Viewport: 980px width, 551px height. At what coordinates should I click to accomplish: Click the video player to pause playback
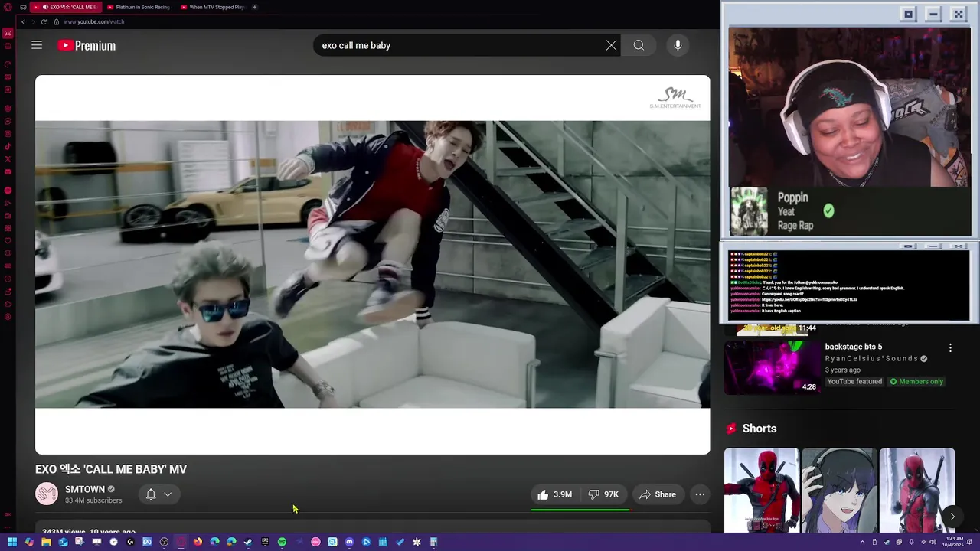372,265
